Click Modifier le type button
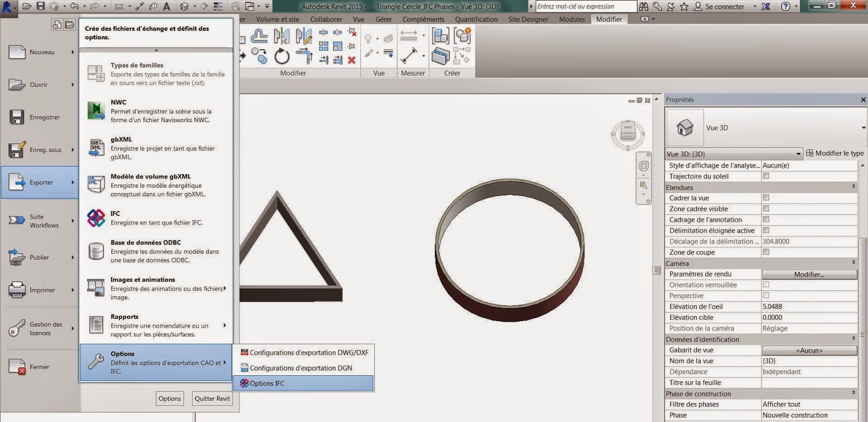The height and width of the screenshot is (422, 868). coord(835,153)
